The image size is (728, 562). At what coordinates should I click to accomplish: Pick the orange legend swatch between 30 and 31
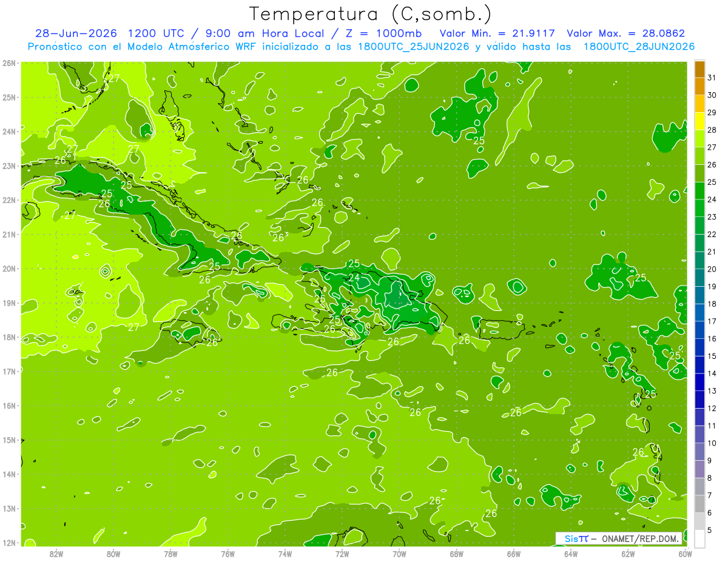coord(699,87)
